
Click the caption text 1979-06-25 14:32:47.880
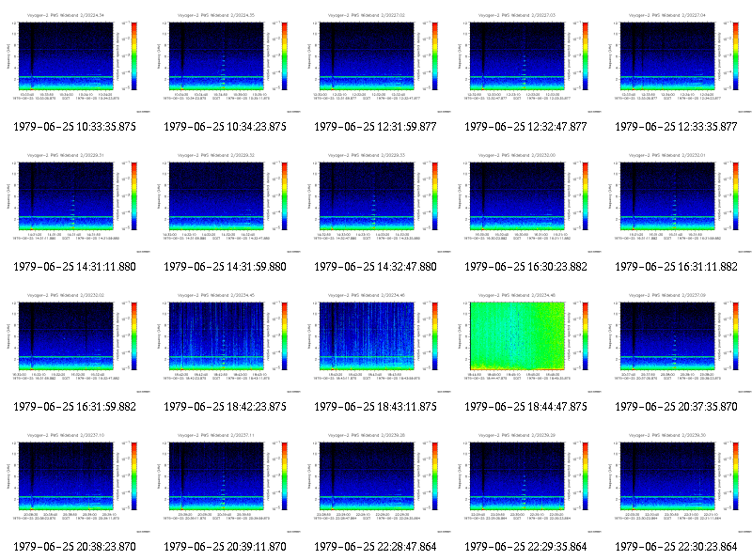tap(375, 267)
